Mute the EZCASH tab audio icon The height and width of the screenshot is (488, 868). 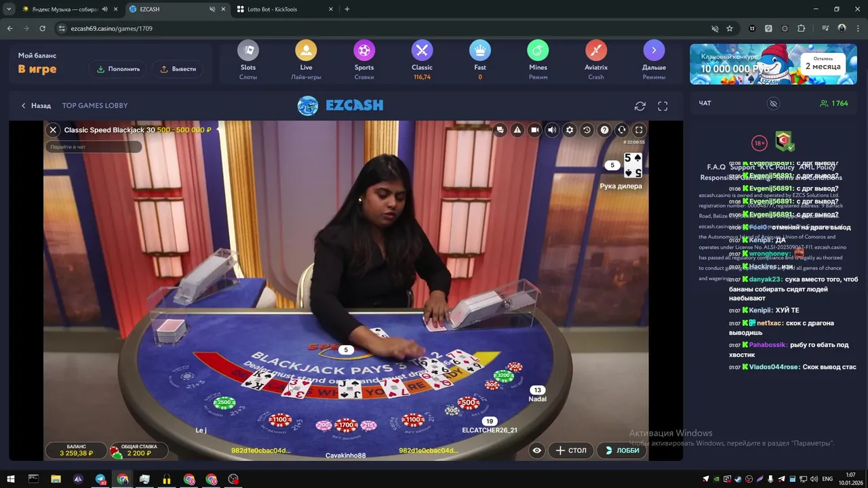[x=213, y=9]
